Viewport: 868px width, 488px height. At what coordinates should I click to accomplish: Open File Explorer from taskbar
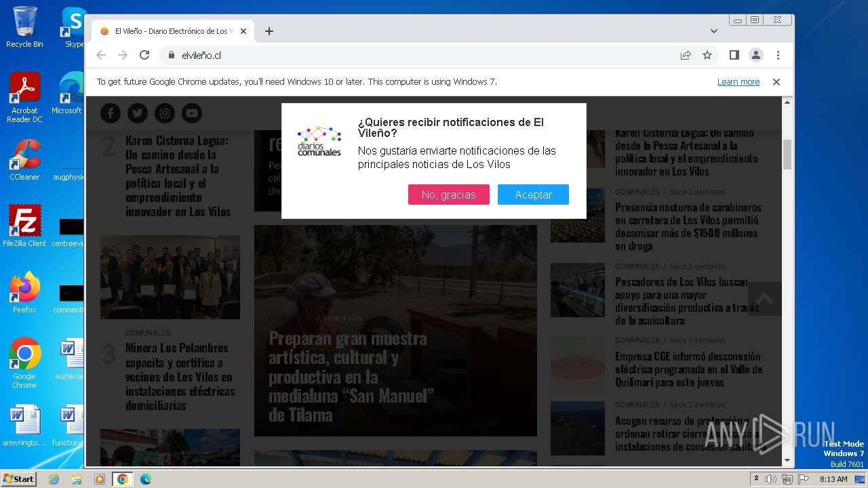coord(77,479)
